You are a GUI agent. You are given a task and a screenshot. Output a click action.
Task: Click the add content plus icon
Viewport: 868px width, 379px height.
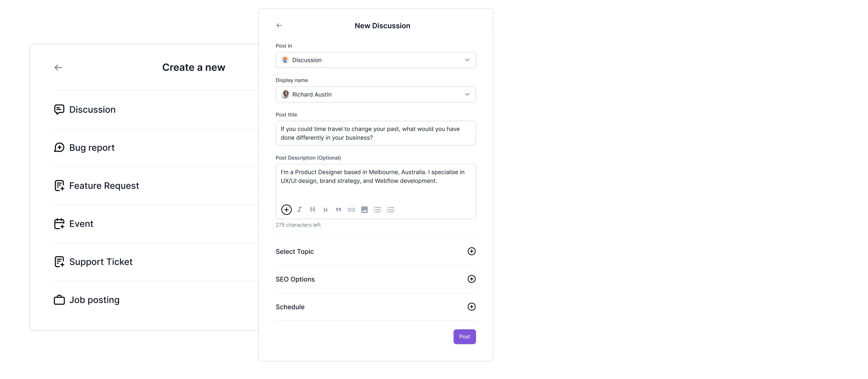287,209
